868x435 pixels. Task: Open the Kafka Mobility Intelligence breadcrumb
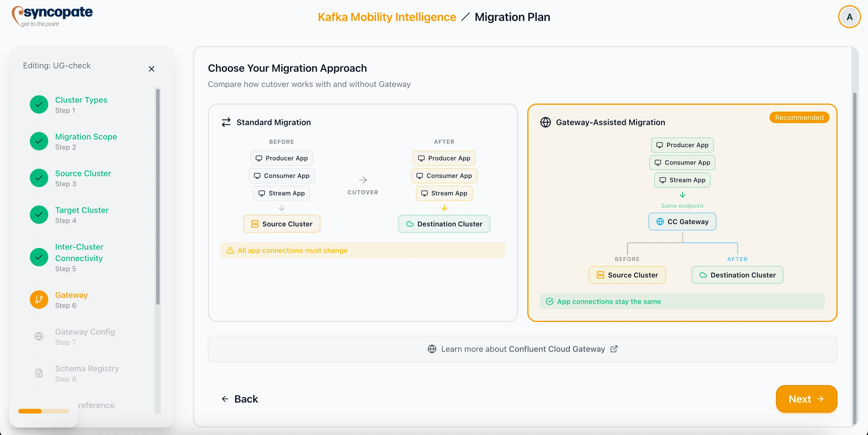click(386, 17)
